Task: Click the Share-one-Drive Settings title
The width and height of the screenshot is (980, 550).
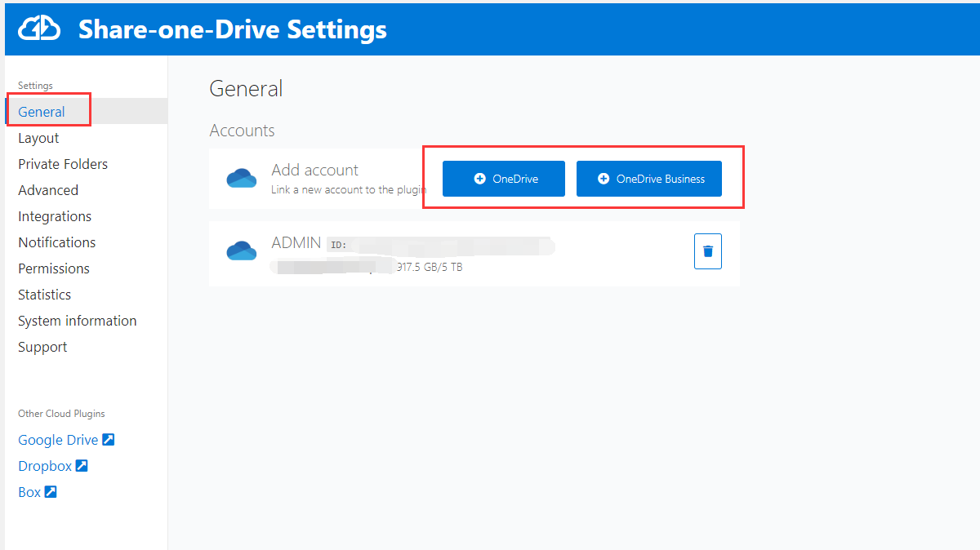Action: pos(233,29)
